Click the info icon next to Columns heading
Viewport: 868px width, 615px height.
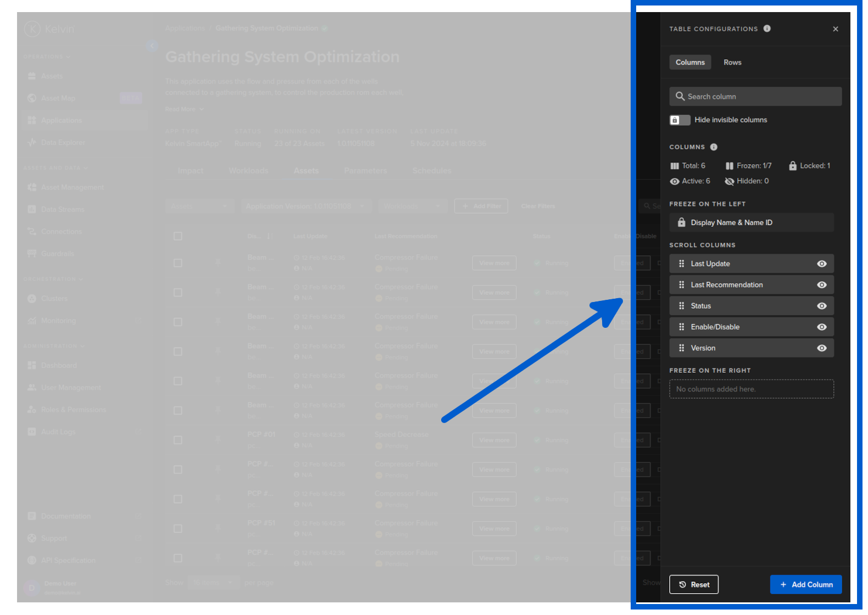[x=714, y=147]
